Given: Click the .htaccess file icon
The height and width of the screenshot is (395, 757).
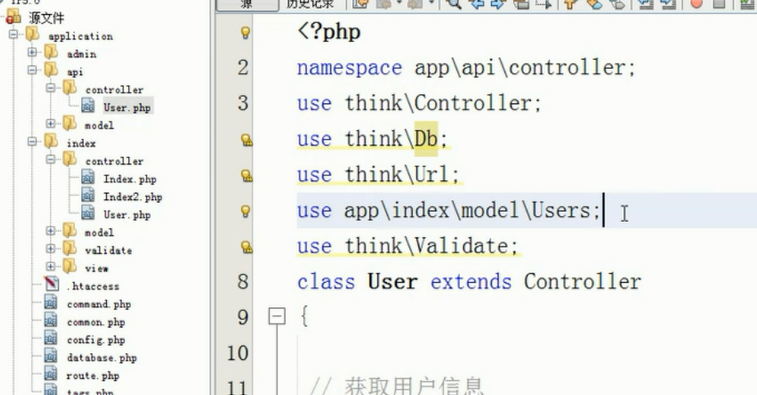Looking at the screenshot, I should [x=52, y=284].
